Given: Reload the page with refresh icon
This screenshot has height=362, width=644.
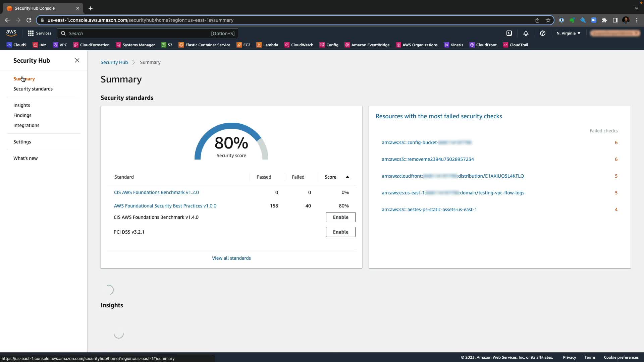Looking at the screenshot, I should coord(29,20).
